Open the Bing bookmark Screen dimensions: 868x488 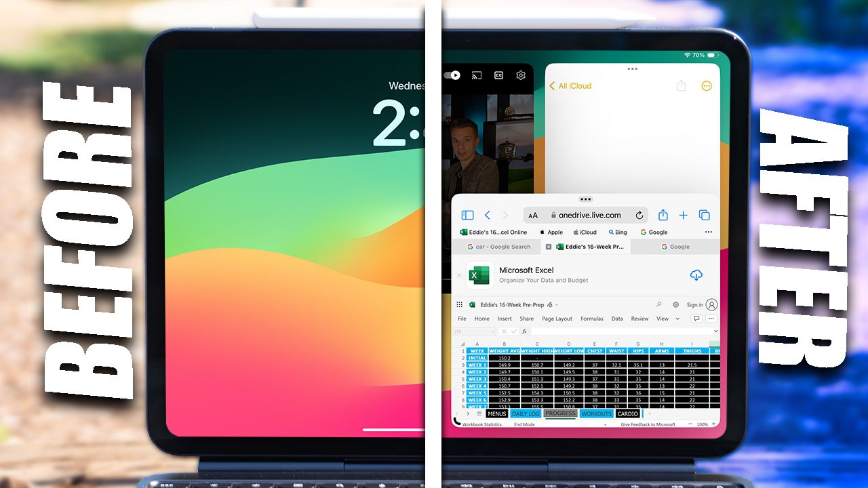618,232
